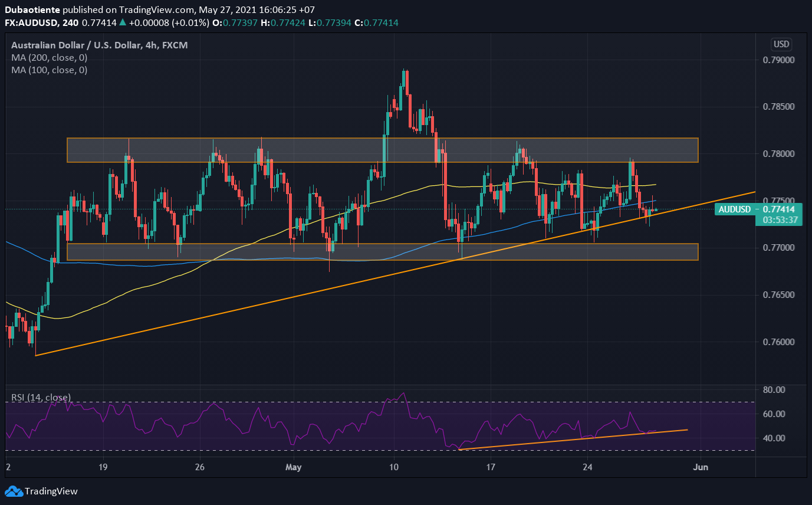Click the Jun label on time axis
Screen dimensions: 812x505
tap(700, 467)
